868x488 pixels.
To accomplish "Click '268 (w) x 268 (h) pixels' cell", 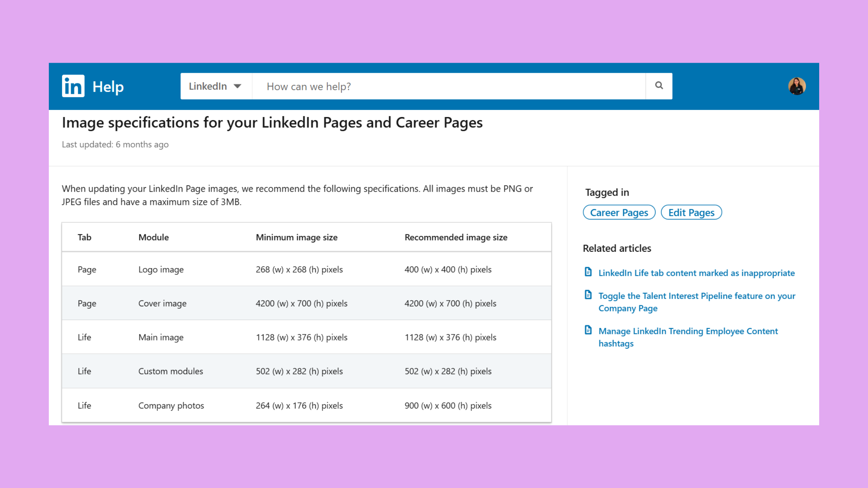I will pyautogui.click(x=299, y=270).
